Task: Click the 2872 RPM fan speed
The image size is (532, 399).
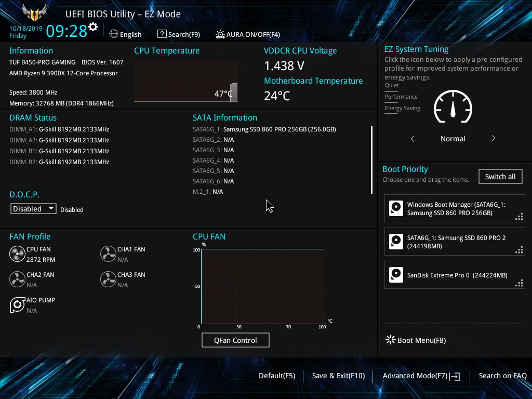Action: point(41,260)
